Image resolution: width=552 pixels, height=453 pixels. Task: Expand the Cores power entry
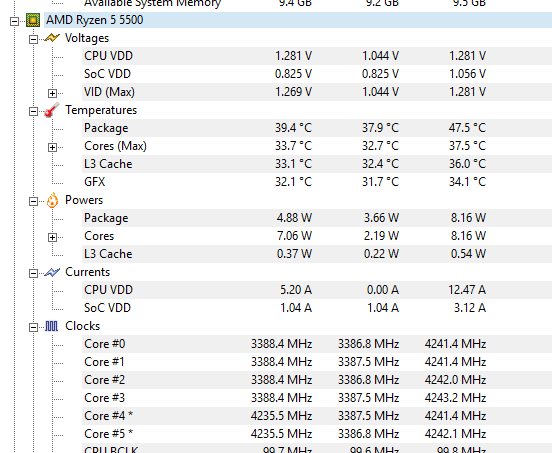pyautogui.click(x=52, y=237)
